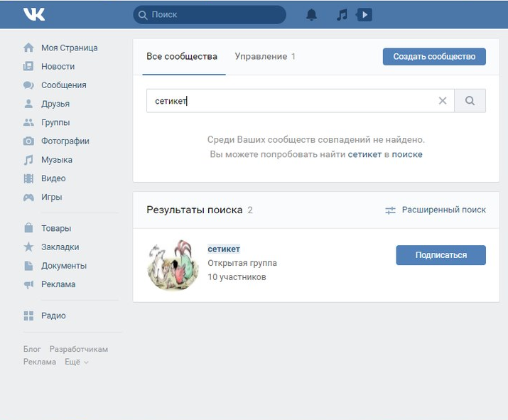Viewport: 508px width, 420px height.
Task: Click the film icon beside Видео
Action: click(x=28, y=178)
